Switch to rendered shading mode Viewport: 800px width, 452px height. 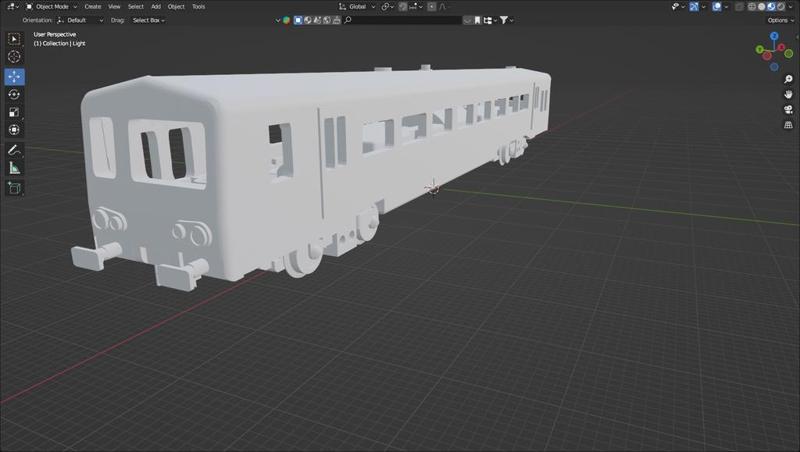(781, 7)
